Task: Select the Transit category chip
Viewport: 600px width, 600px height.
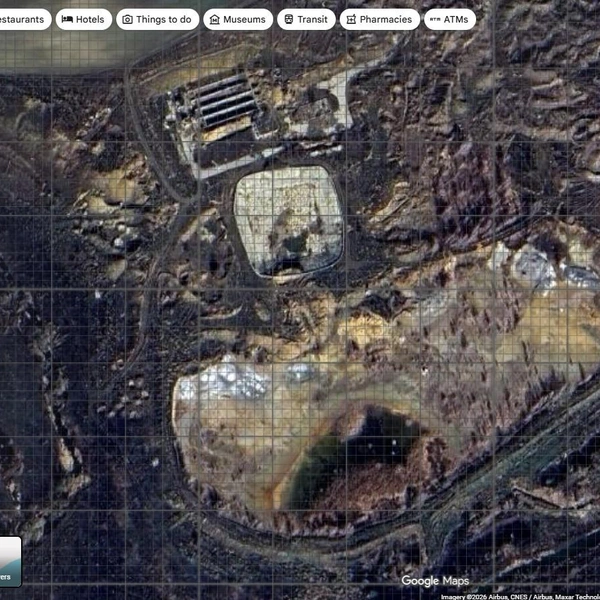Action: pyautogui.click(x=306, y=19)
